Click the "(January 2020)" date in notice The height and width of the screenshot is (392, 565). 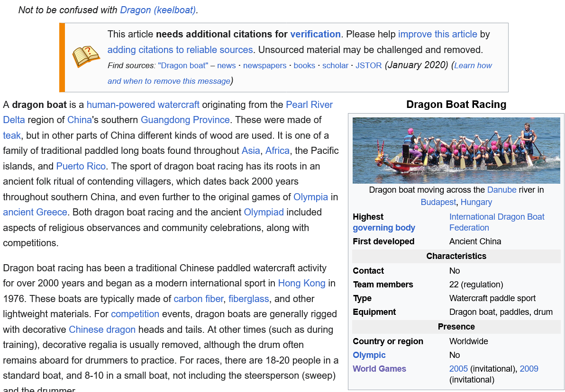(417, 65)
